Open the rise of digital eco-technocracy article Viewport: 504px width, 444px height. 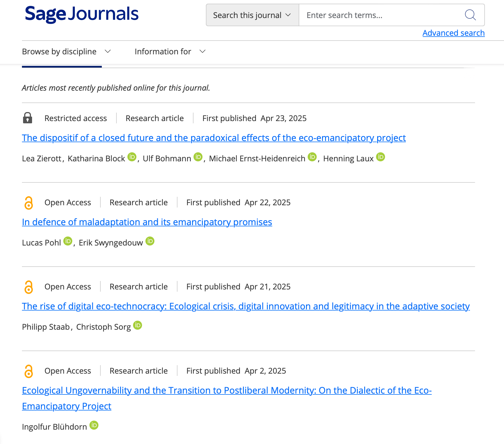coord(246,306)
